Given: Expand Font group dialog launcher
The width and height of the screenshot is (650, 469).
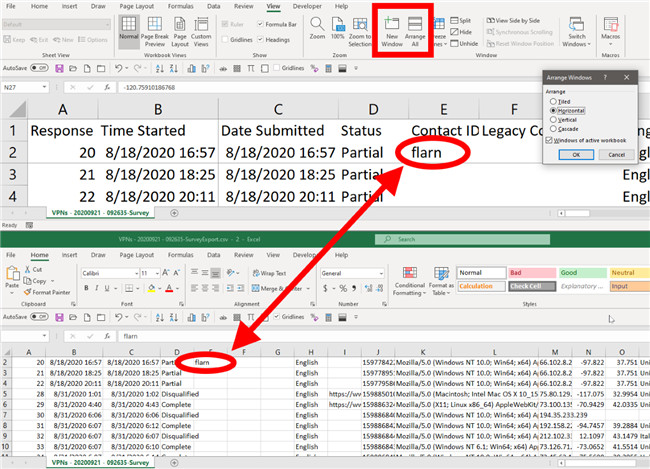Looking at the screenshot, I should coord(181,304).
